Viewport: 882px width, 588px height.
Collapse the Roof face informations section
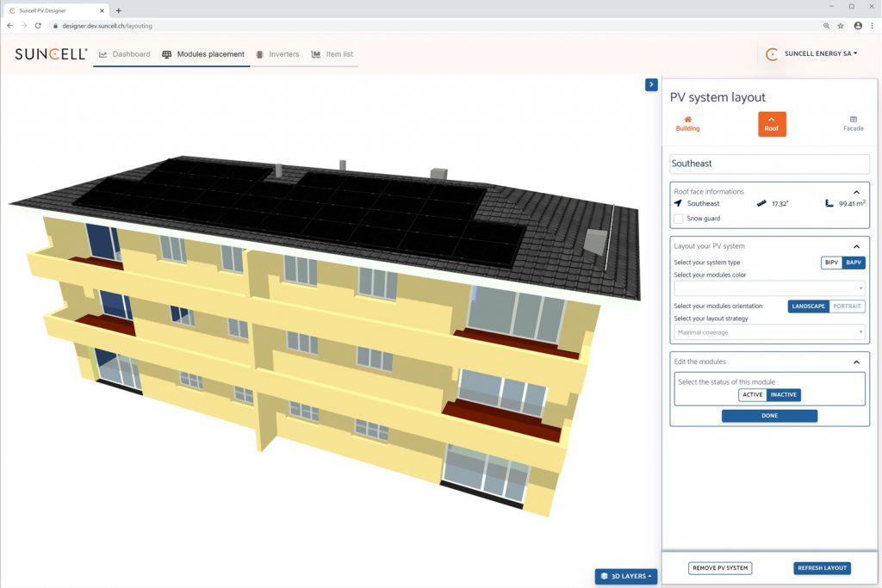pyautogui.click(x=856, y=192)
